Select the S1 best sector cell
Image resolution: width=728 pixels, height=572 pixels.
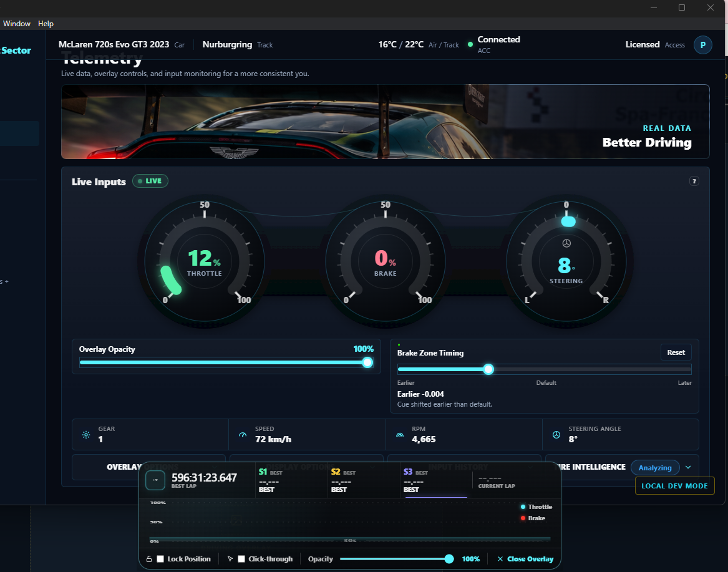click(x=291, y=480)
